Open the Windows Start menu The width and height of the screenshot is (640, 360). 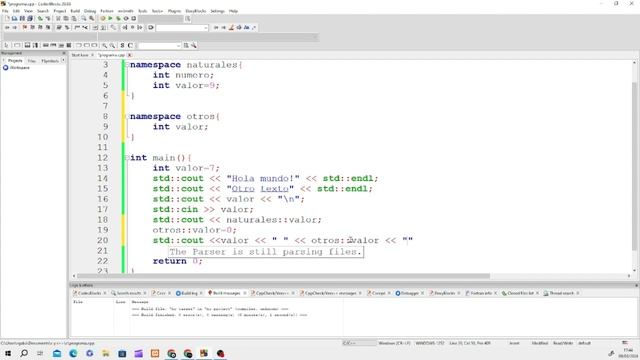pos(8,353)
